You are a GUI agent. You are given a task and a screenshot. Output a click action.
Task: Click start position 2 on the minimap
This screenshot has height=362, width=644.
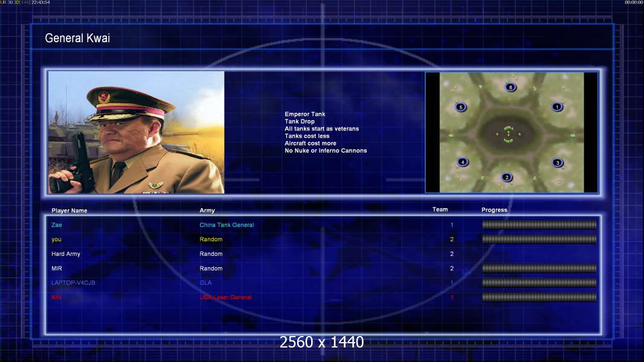507,177
